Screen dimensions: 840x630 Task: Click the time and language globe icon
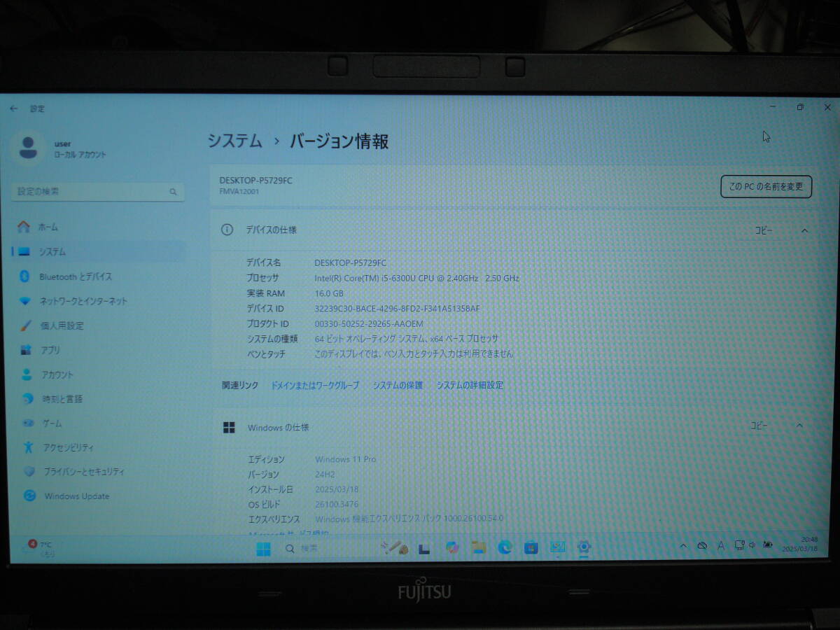(x=27, y=398)
